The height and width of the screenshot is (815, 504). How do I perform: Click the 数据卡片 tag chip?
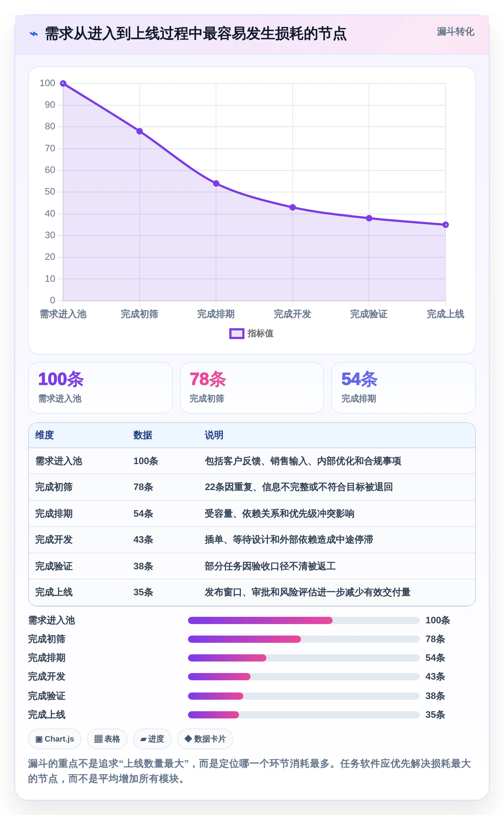pos(205,739)
